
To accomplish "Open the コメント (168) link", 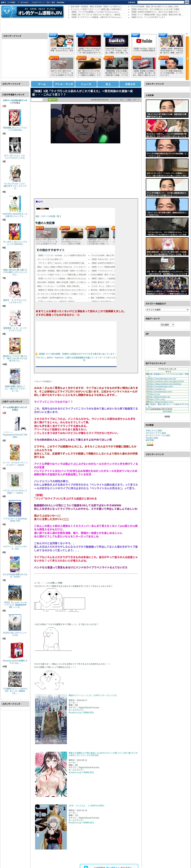I will (x=117, y=100).
